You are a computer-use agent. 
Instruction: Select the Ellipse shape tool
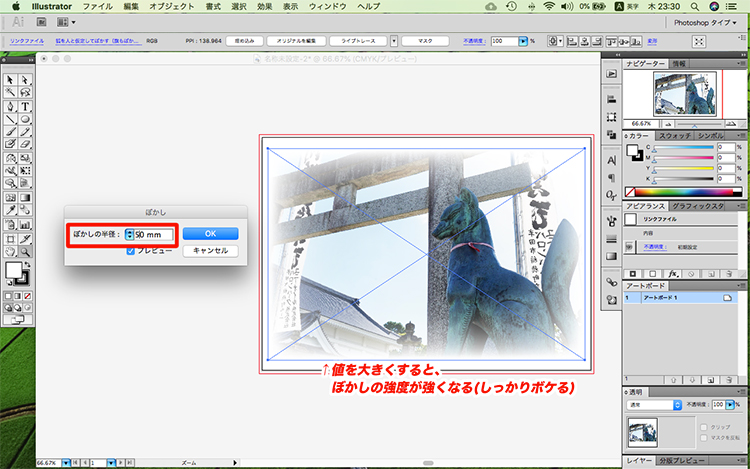tap(24, 119)
